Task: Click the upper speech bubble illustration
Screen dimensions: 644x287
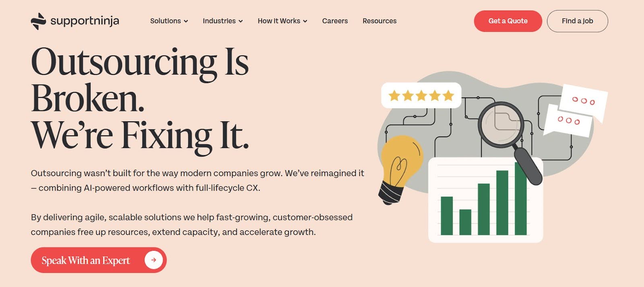Action: coord(583,100)
